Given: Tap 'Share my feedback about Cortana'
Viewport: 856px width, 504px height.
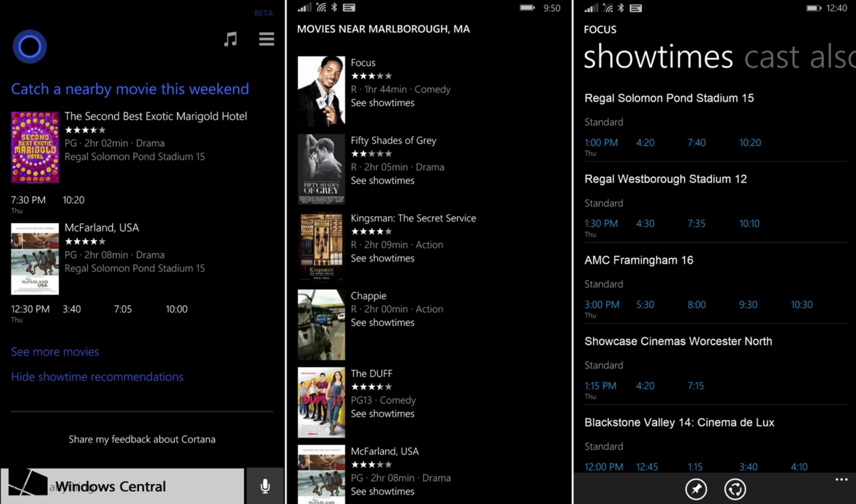Looking at the screenshot, I should pyautogui.click(x=142, y=439).
